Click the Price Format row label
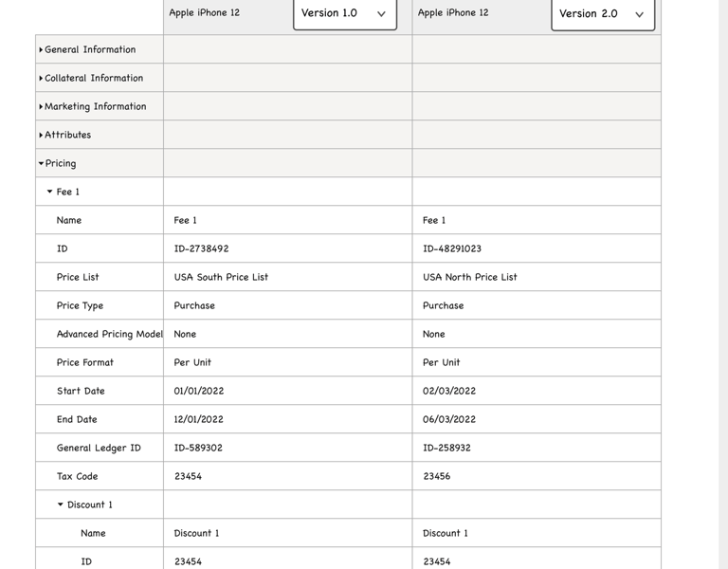Screen dimensions: 728x569 (x=84, y=362)
